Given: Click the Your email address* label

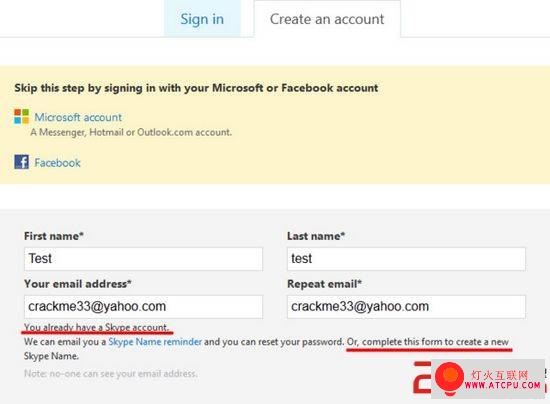Looking at the screenshot, I should click(78, 284).
